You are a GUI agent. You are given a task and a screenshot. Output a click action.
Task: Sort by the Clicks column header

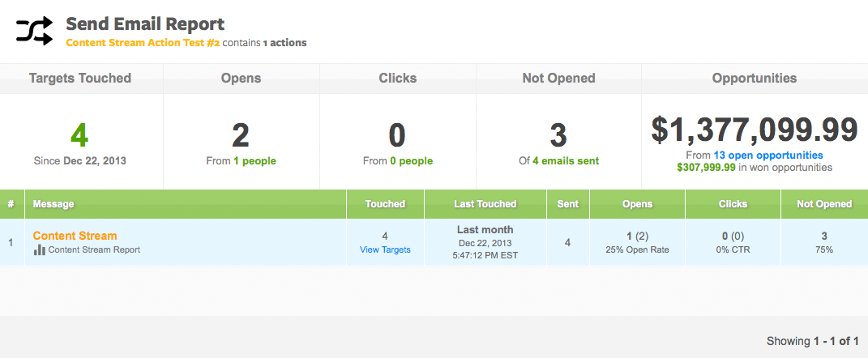(x=733, y=204)
